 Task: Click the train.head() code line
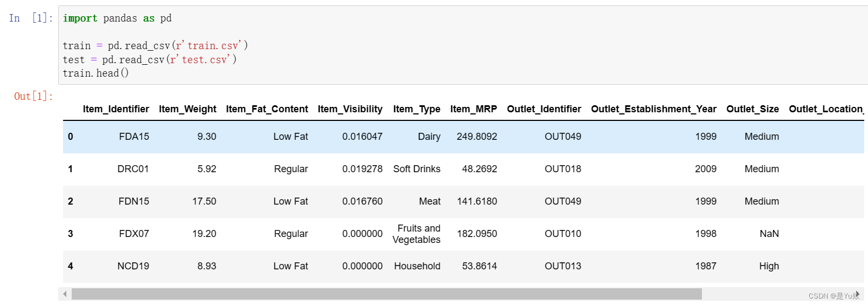[x=96, y=73]
